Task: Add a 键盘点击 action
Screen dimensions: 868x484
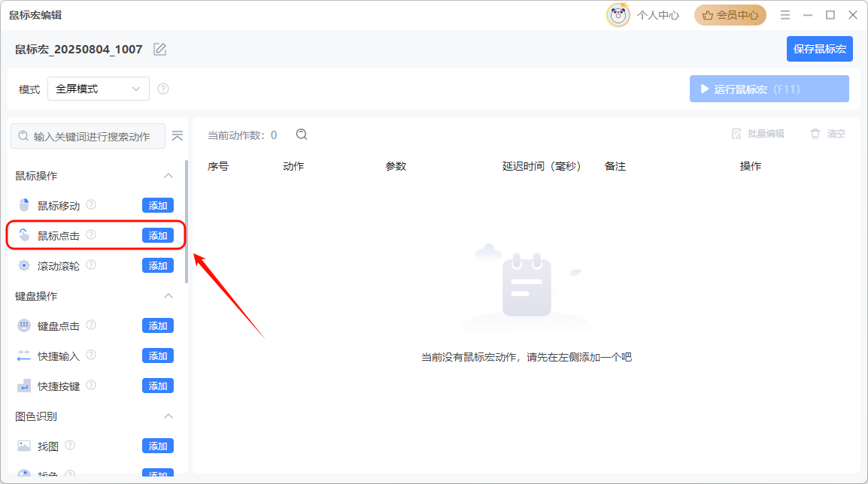Action: pyautogui.click(x=158, y=326)
